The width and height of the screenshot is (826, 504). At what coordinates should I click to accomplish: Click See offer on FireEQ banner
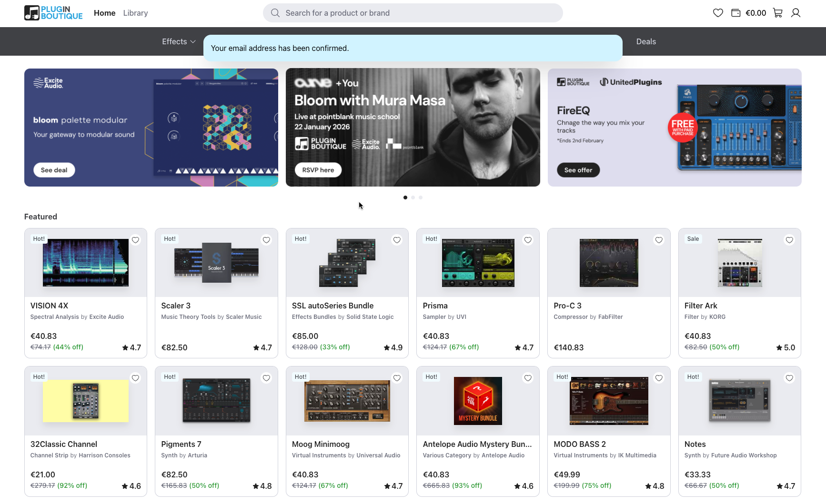tap(578, 170)
